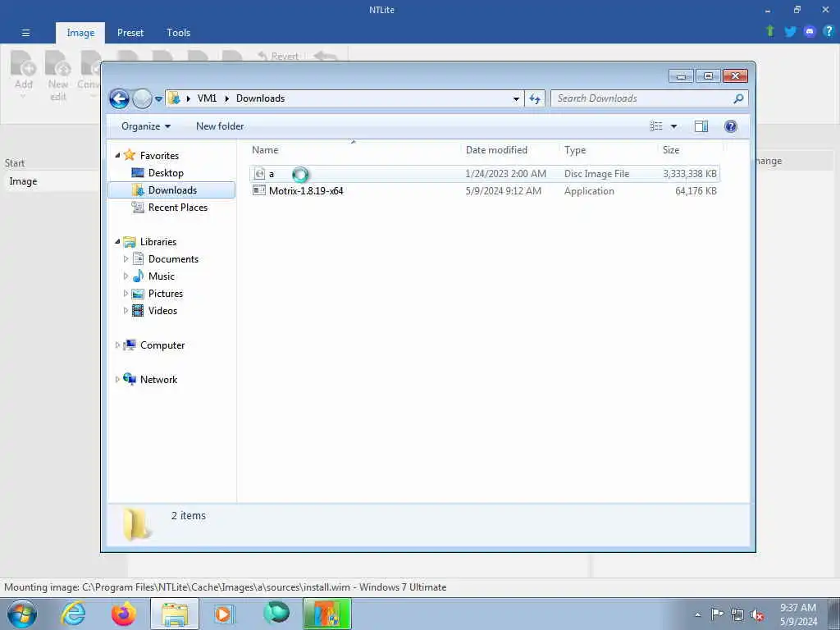Open the Videos library
Viewport: 840px width, 630px height.
point(162,311)
